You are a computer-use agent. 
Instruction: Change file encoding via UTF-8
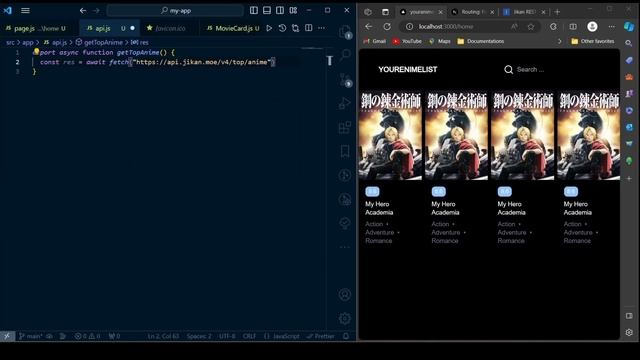227,336
